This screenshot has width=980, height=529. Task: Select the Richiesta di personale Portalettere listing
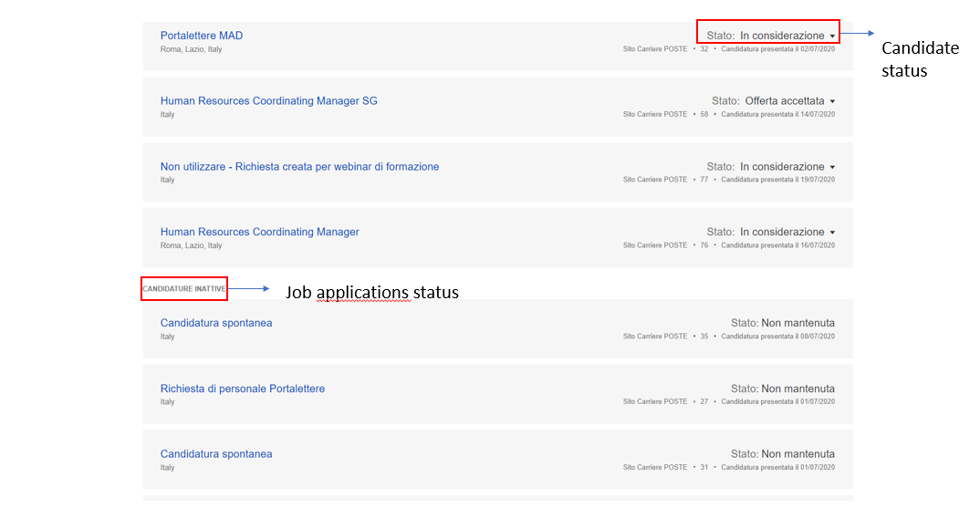click(x=242, y=388)
